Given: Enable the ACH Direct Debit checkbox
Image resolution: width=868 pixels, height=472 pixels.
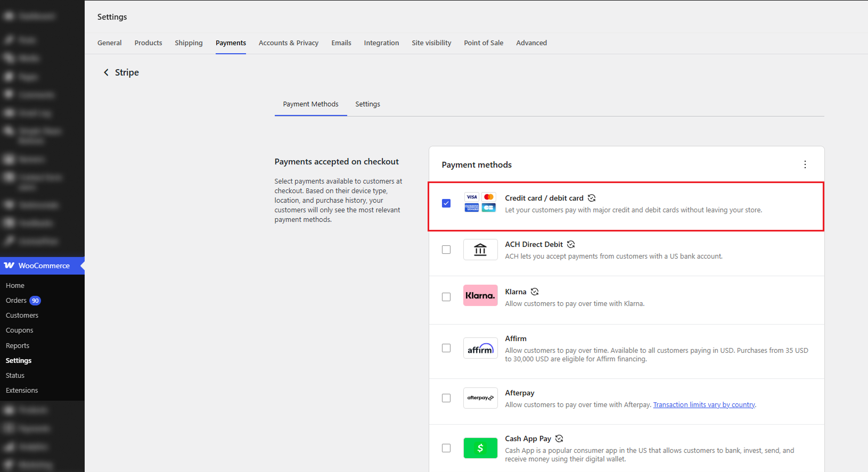Looking at the screenshot, I should coord(446,250).
